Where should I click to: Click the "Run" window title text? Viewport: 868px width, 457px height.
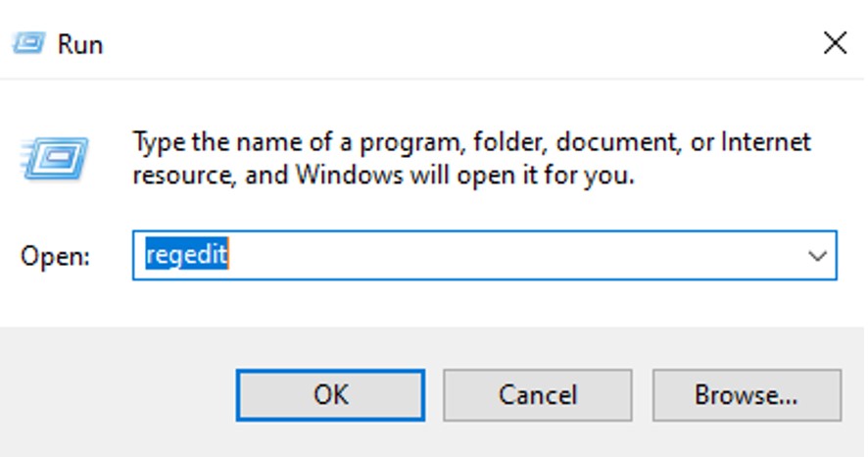point(80,44)
